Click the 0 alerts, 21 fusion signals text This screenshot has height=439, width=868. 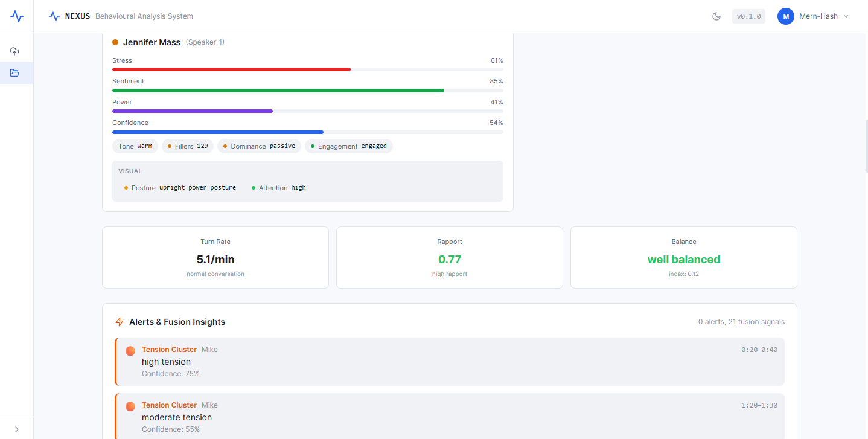[x=741, y=322]
